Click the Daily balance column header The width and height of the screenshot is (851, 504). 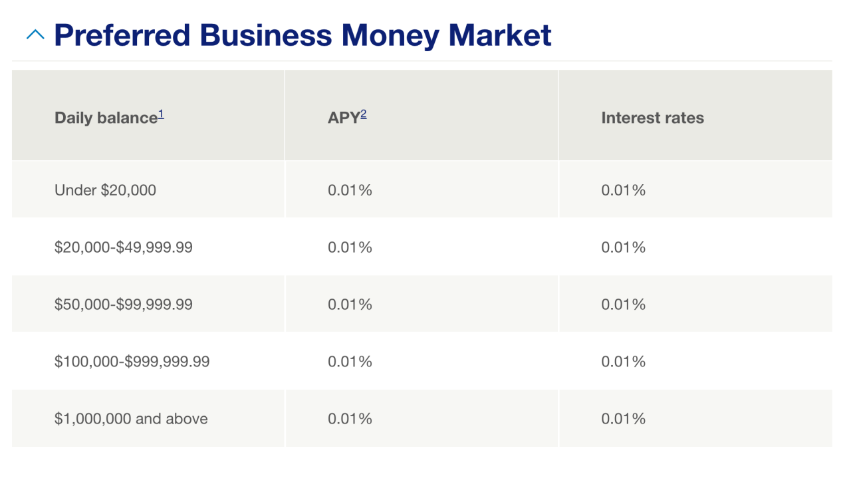point(103,117)
